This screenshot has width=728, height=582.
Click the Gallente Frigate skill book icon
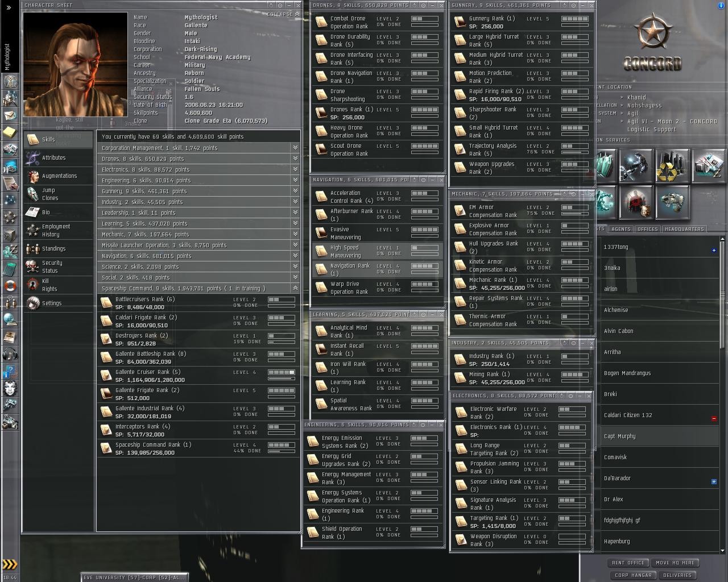point(106,394)
